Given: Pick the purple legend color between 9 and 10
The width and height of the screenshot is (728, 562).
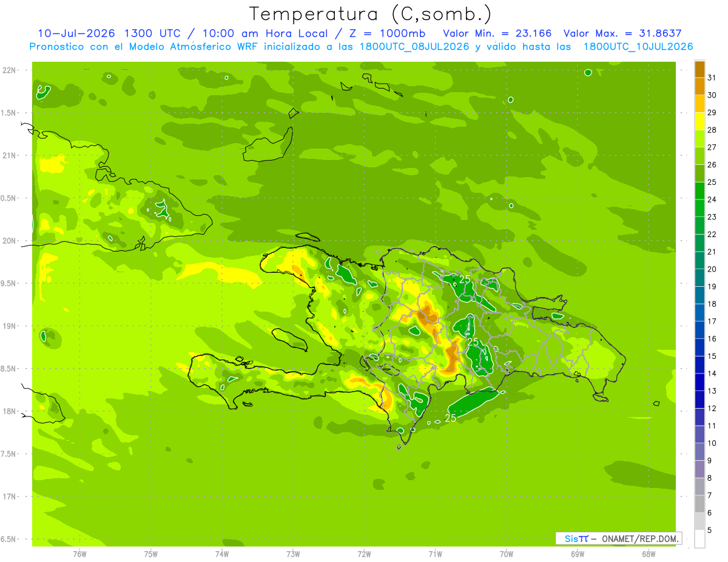Looking at the screenshot, I should click(x=699, y=452).
